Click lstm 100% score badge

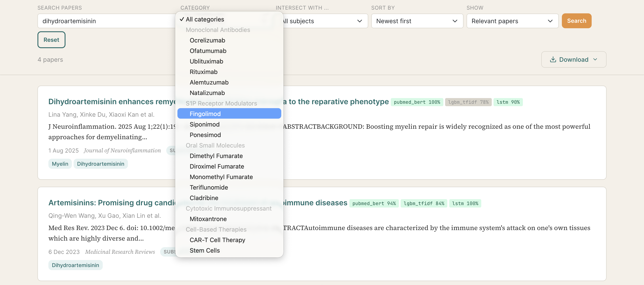tap(465, 203)
